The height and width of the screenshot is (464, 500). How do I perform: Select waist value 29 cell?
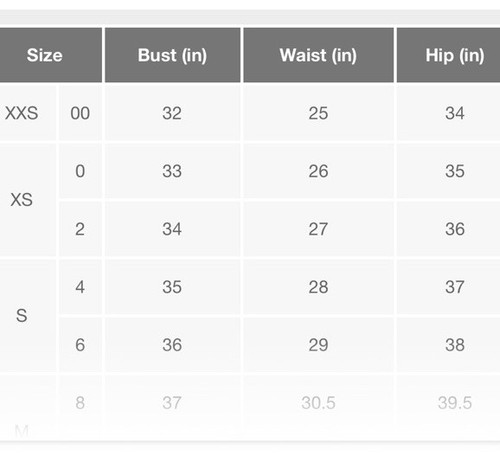318,345
